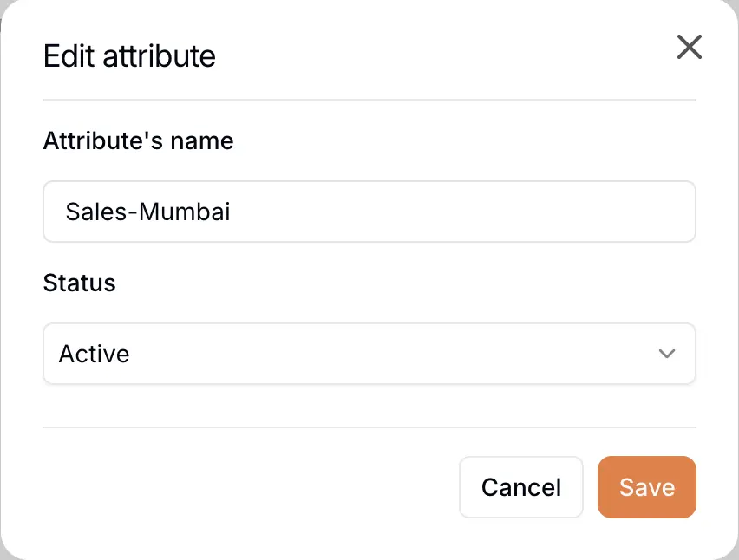This screenshot has height=560, width=739.
Task: Click the Attribute's name label
Action: (138, 140)
